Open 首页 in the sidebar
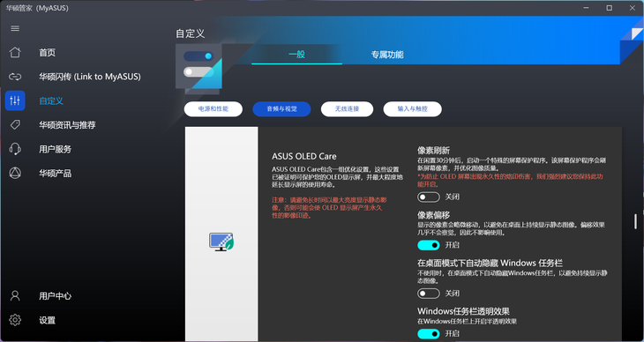644x342 pixels. pyautogui.click(x=48, y=53)
